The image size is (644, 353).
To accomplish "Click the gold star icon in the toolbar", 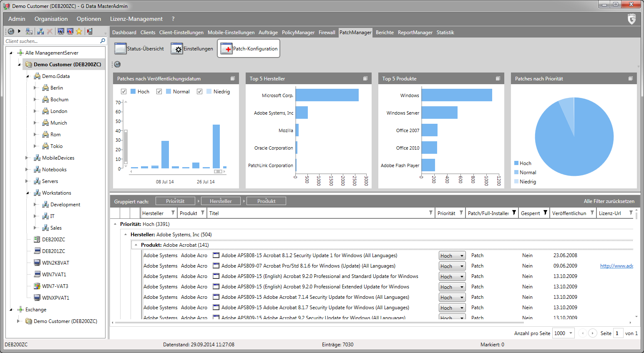I will click(79, 31).
